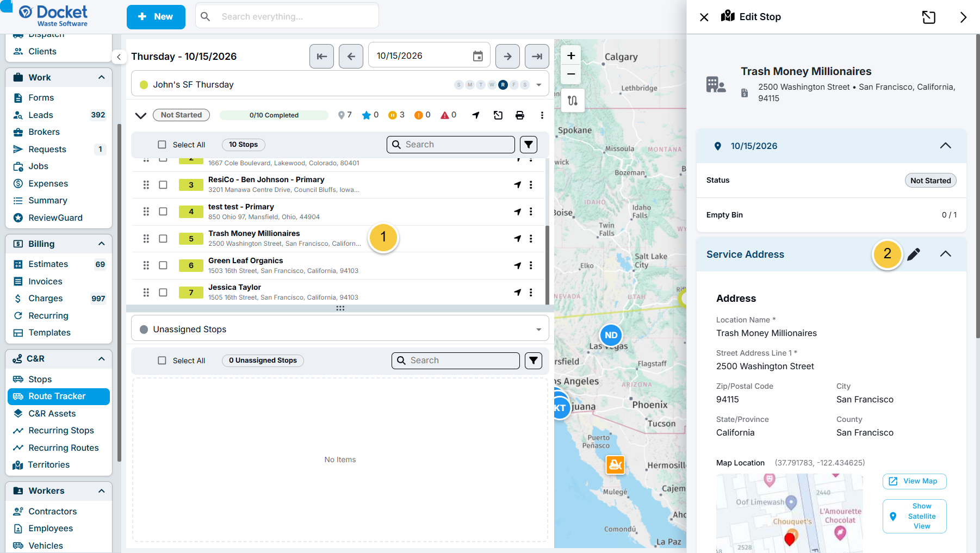Click the route print icon

point(520,115)
